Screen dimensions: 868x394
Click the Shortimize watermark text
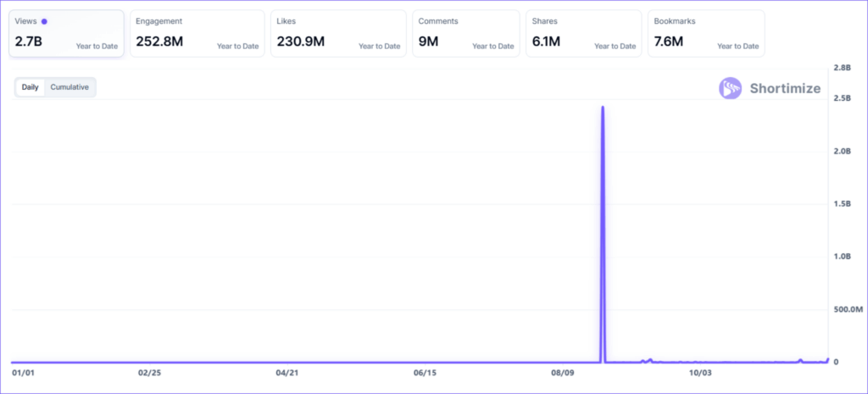point(785,88)
